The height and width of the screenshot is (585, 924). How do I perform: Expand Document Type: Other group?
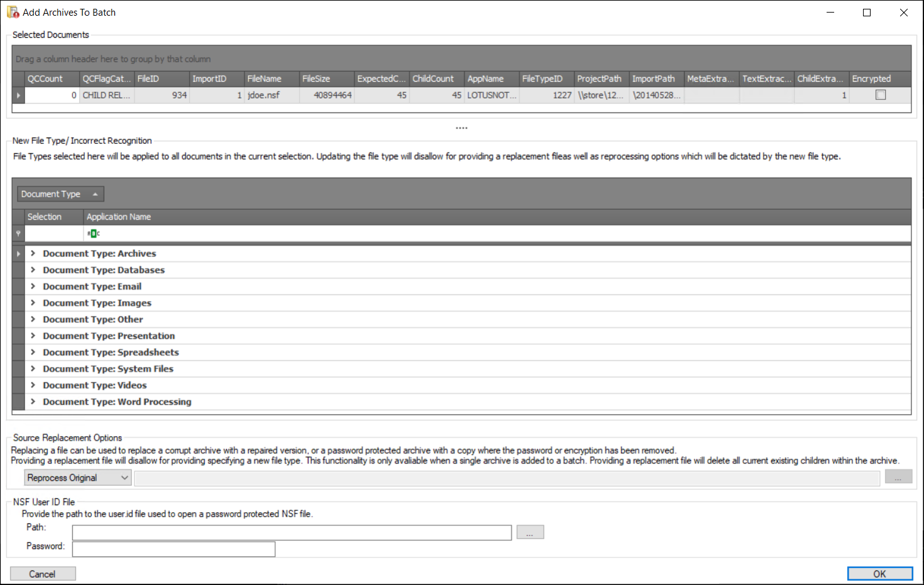pyautogui.click(x=33, y=319)
